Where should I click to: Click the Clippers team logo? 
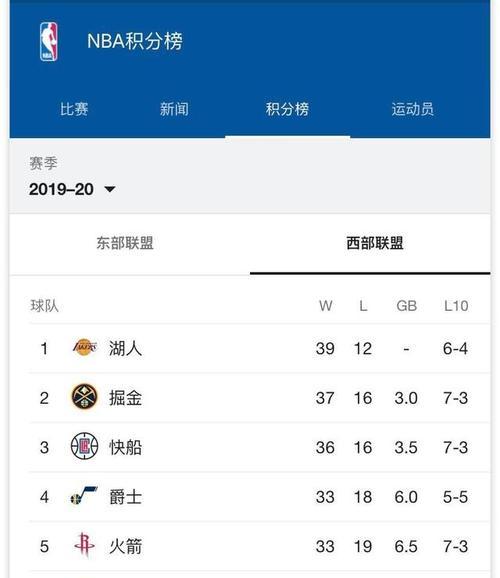coord(84,446)
